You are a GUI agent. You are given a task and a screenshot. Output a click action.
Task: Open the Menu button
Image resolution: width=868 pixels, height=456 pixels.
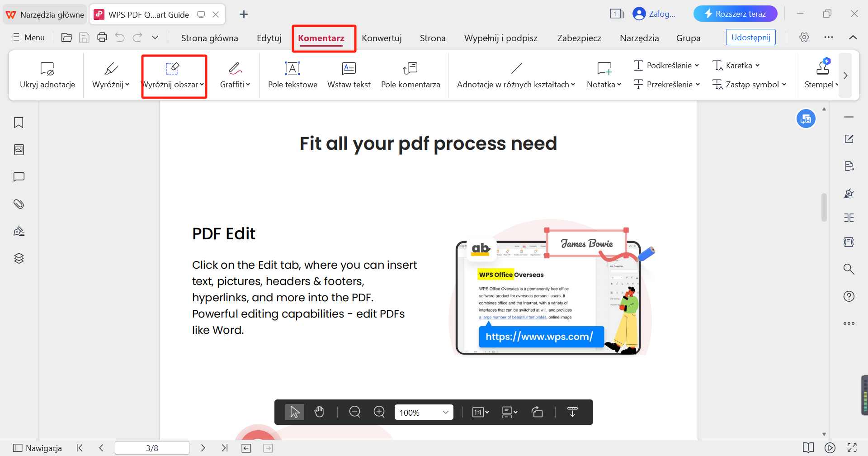[x=29, y=38]
